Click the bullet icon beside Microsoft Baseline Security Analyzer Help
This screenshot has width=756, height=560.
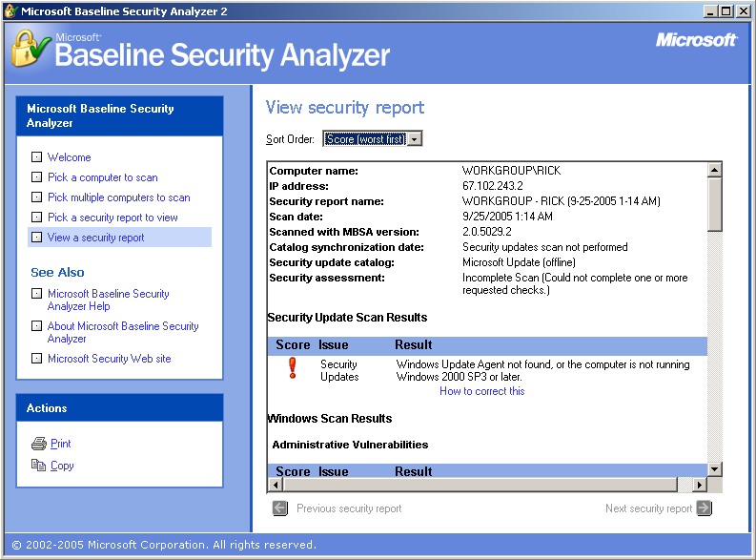36,293
